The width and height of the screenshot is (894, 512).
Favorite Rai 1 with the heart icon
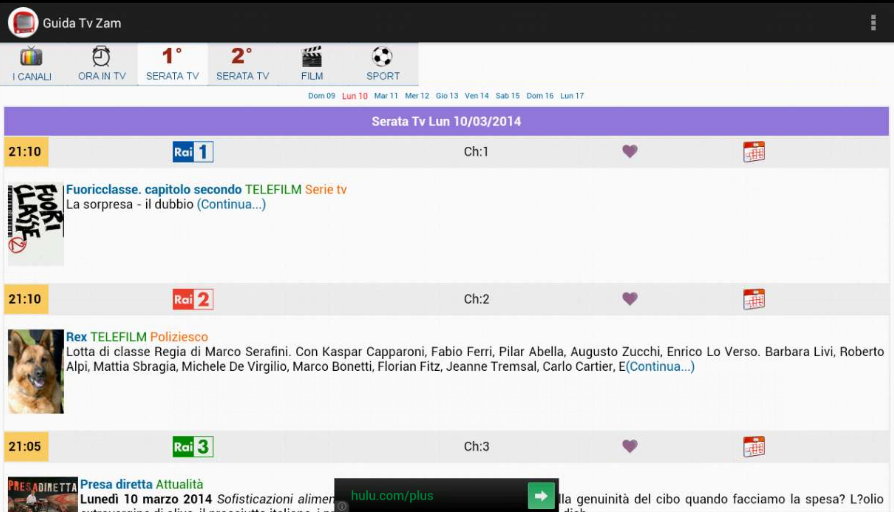pyautogui.click(x=629, y=151)
